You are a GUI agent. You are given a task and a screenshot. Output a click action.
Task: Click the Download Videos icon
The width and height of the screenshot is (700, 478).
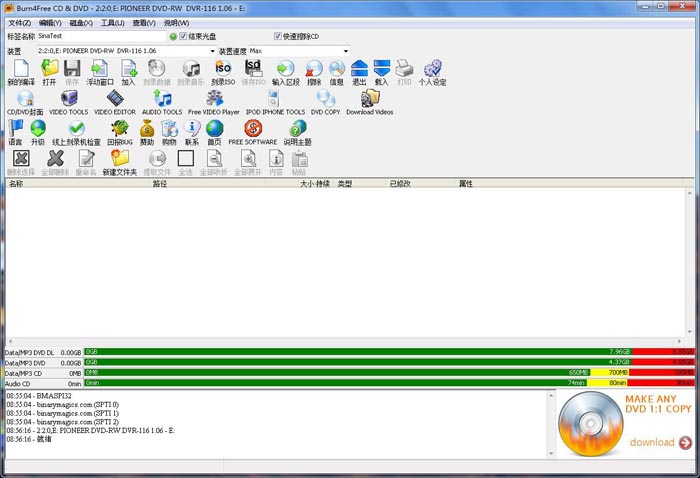370,103
